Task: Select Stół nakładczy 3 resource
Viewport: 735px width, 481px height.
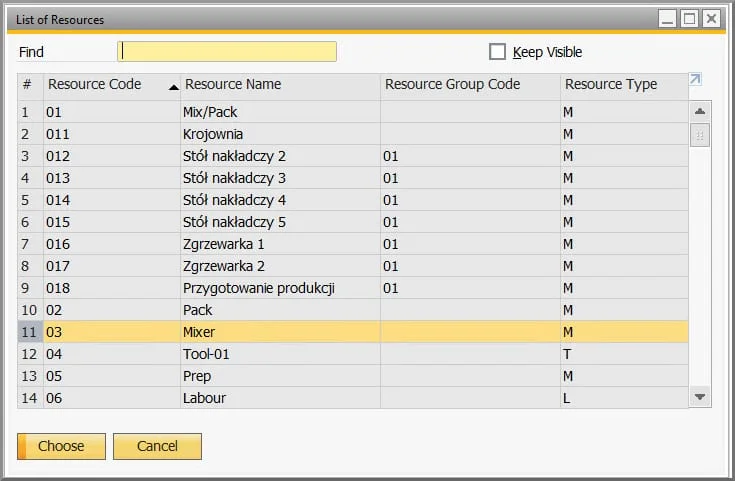Action: pos(234,178)
